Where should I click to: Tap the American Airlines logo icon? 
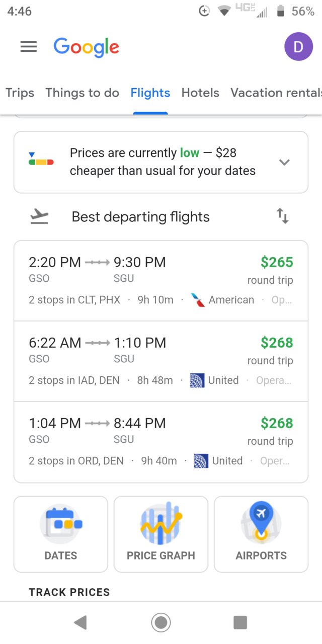point(198,300)
